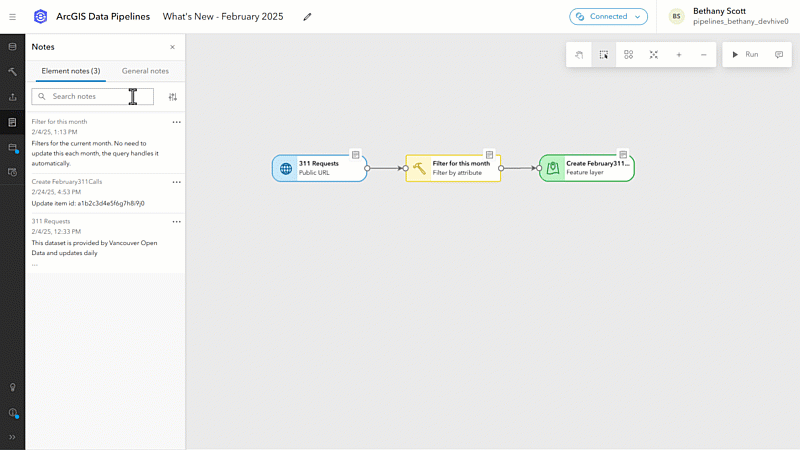Select the Notes icon in sidebar
The image size is (800, 450).
[12, 122]
